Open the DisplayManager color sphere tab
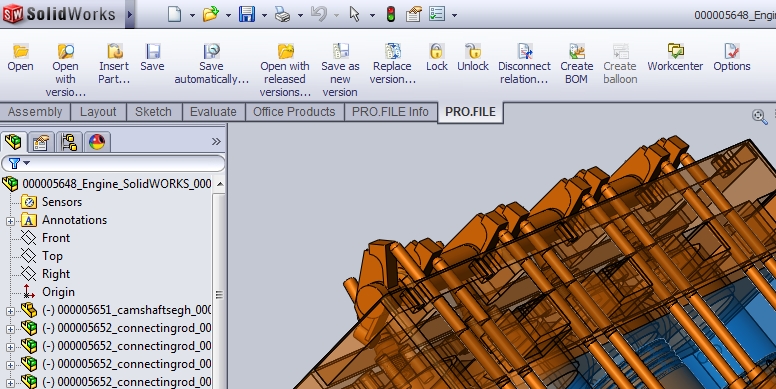This screenshot has height=389, width=776. click(x=97, y=143)
